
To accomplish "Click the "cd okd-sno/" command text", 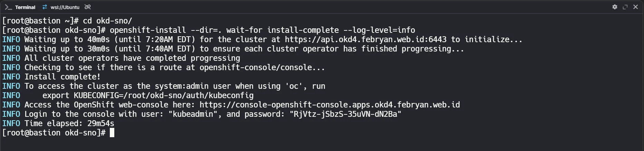I will pos(107,21).
